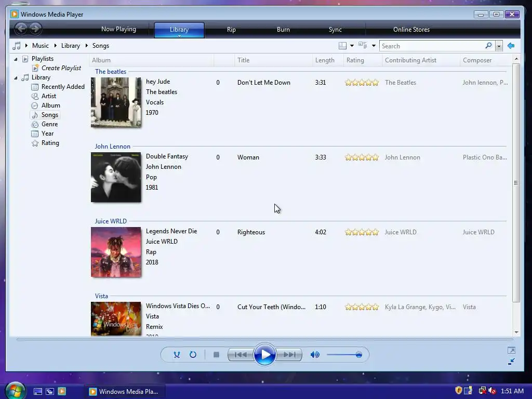The image size is (532, 399).
Task: Expand the arrow before Songs breadcrumb
Action: (87, 46)
